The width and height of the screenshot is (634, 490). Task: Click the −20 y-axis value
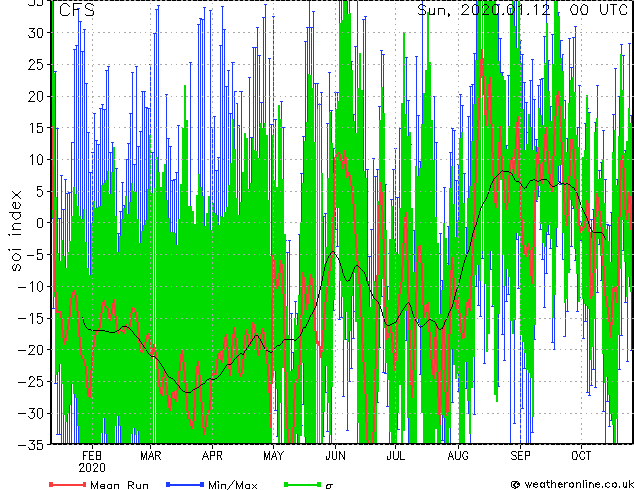[x=31, y=350]
